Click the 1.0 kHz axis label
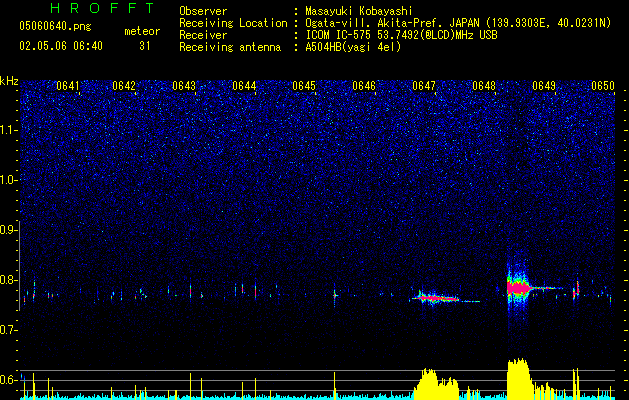This screenshot has height=400, width=629. click(x=8, y=180)
